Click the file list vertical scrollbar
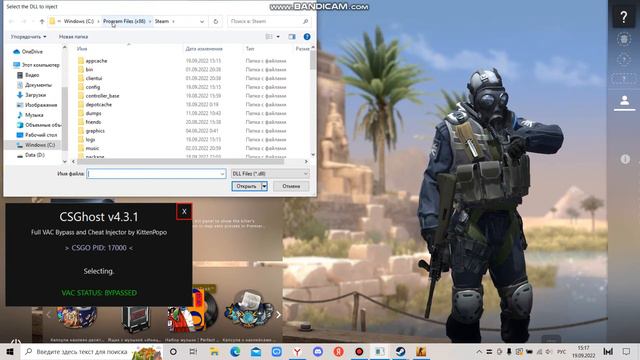The image size is (640, 360). click(x=313, y=60)
